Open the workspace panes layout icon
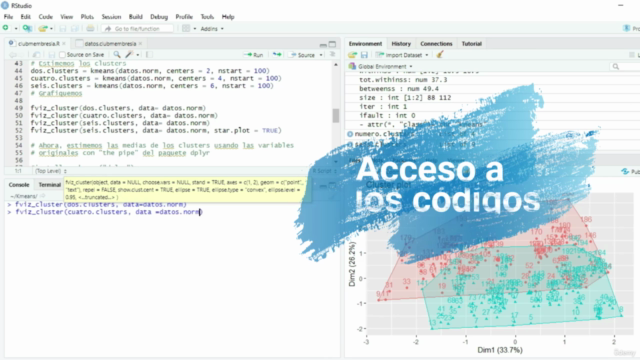The height and width of the screenshot is (360, 640). click(x=186, y=29)
